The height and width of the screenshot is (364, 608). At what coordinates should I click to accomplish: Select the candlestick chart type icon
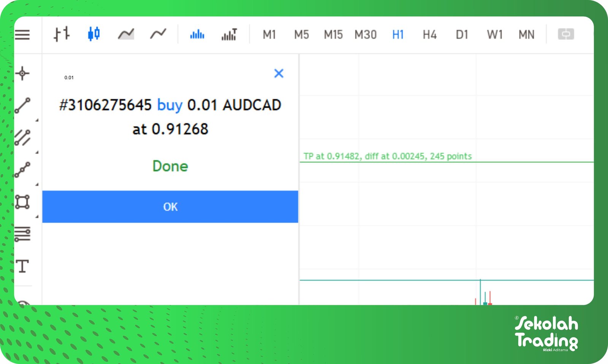click(93, 34)
